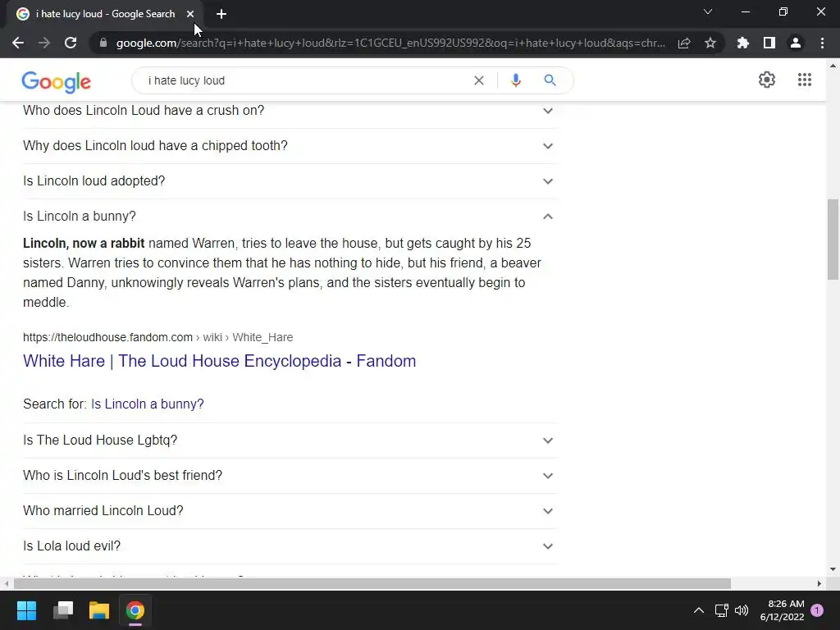Image resolution: width=840 pixels, height=630 pixels.
Task: Expand 'Who married Lincoln Loud?'
Action: pos(290,511)
